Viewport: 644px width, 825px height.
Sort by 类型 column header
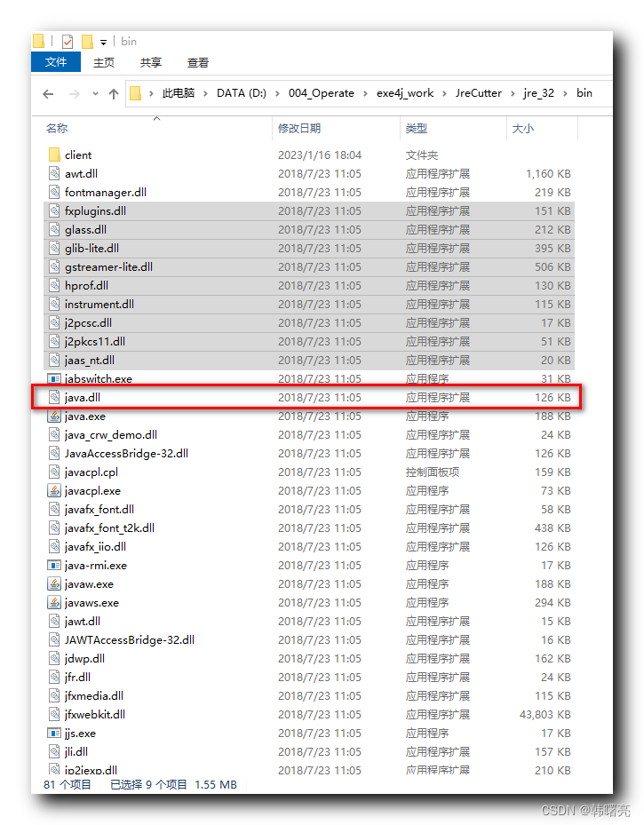point(417,129)
